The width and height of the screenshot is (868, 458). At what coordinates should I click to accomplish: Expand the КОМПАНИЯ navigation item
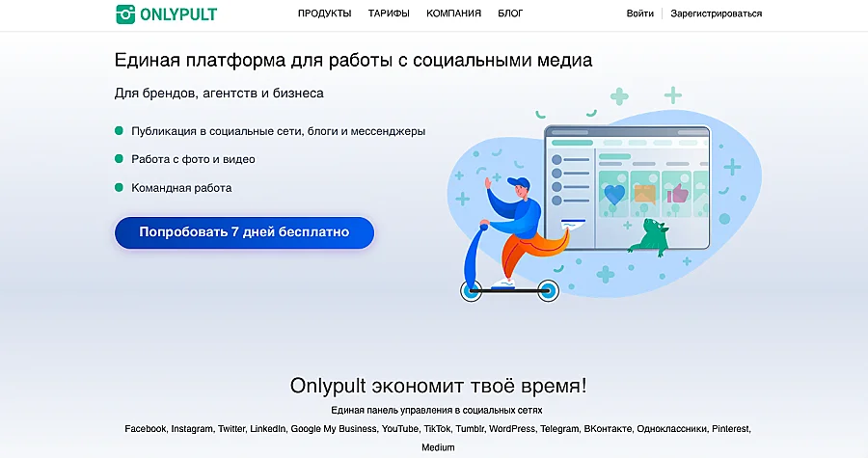point(453,13)
